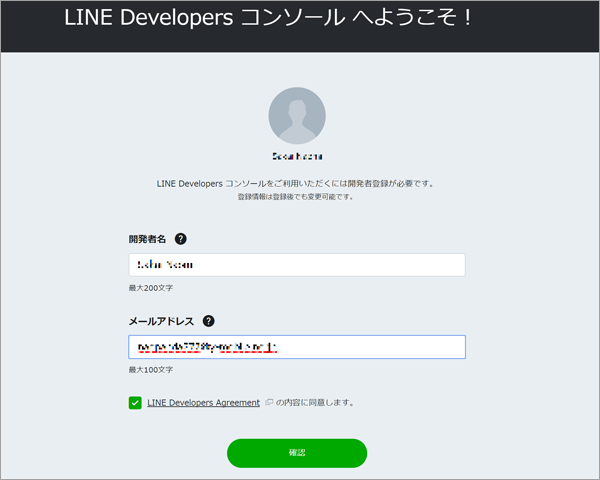The image size is (600, 480).
Task: Open help icon next to 開発者名
Action: 181,239
